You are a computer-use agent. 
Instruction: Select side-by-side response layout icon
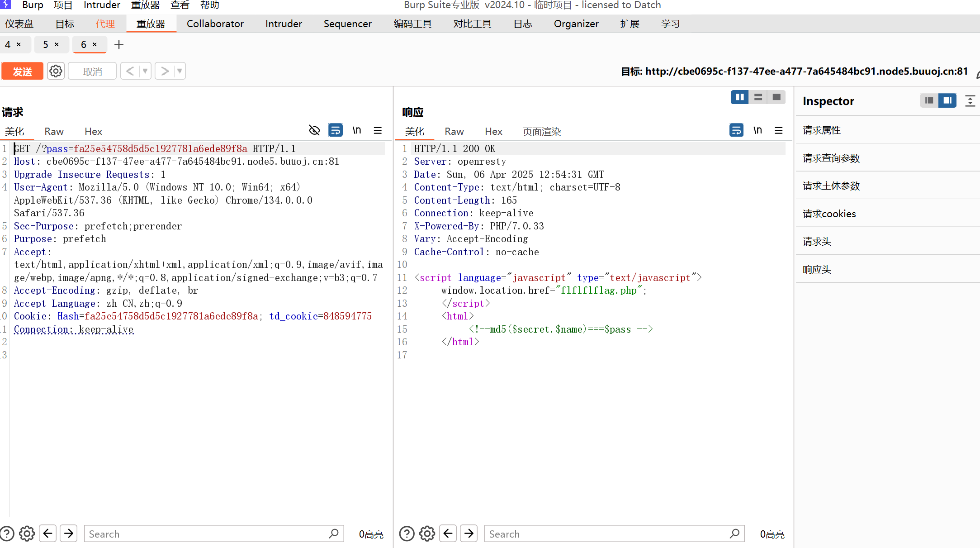[740, 97]
